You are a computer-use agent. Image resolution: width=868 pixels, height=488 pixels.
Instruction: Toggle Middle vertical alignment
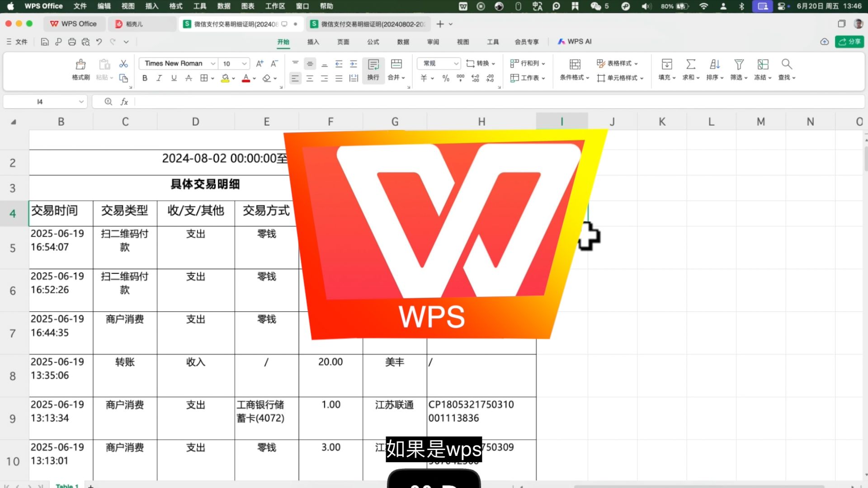[x=310, y=64]
